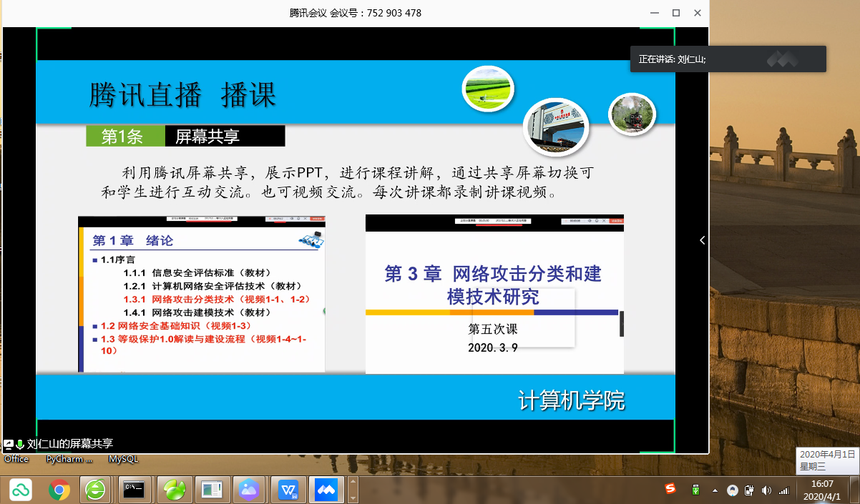The width and height of the screenshot is (860, 504).
Task: Click the 正在讲话 speaker notification banner
Action: 728,59
